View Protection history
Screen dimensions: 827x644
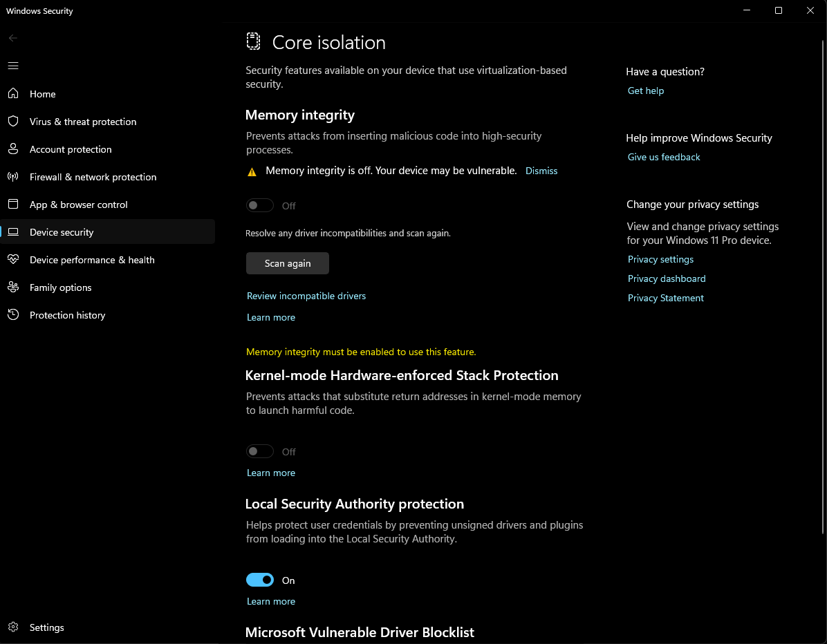pyautogui.click(x=108, y=315)
